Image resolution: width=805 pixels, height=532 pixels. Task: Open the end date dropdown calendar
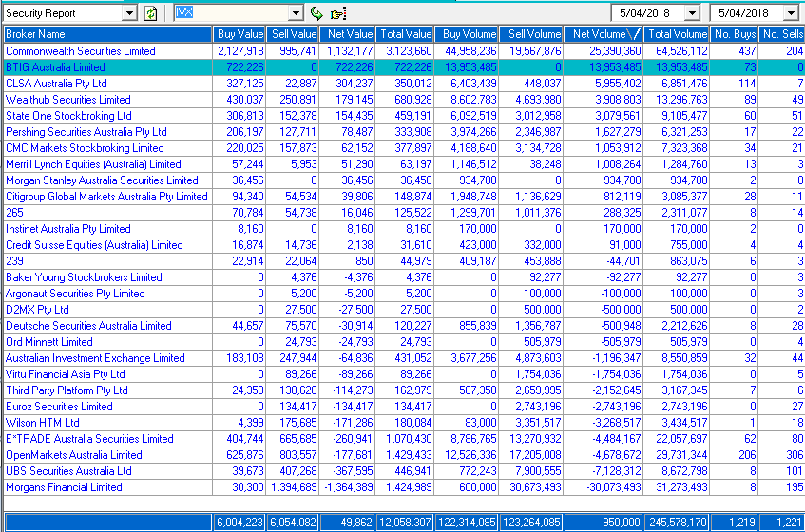791,13
